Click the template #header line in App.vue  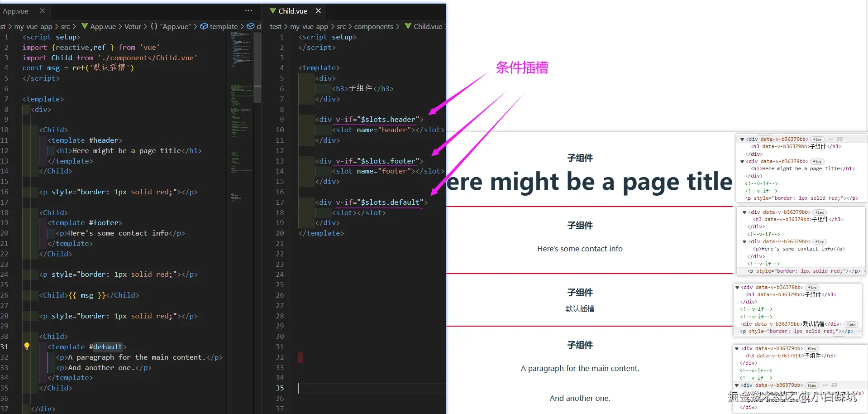(x=85, y=140)
